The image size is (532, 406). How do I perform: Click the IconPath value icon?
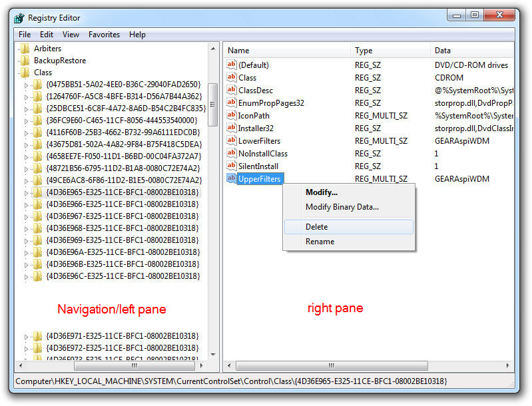click(x=232, y=115)
